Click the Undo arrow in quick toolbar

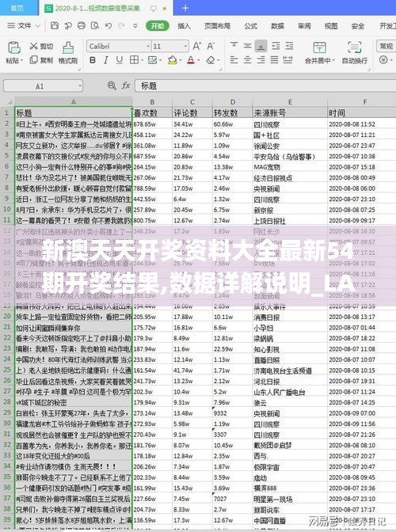[x=109, y=26]
